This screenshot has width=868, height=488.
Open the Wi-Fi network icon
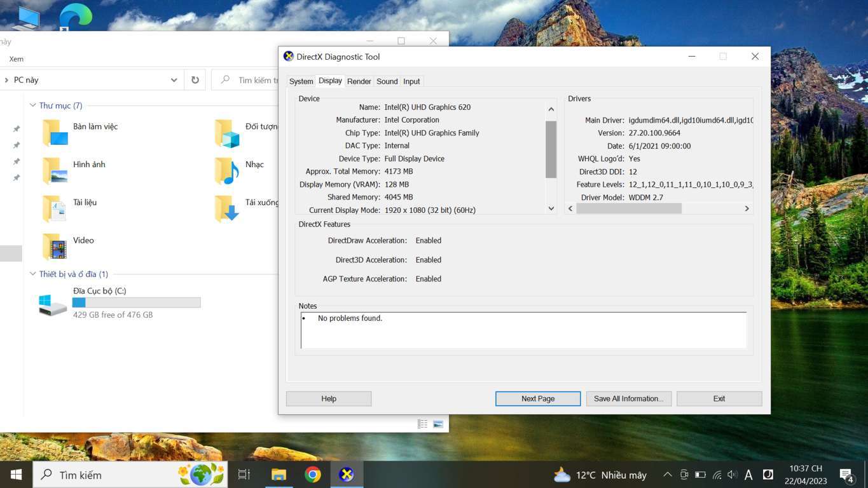click(x=717, y=475)
